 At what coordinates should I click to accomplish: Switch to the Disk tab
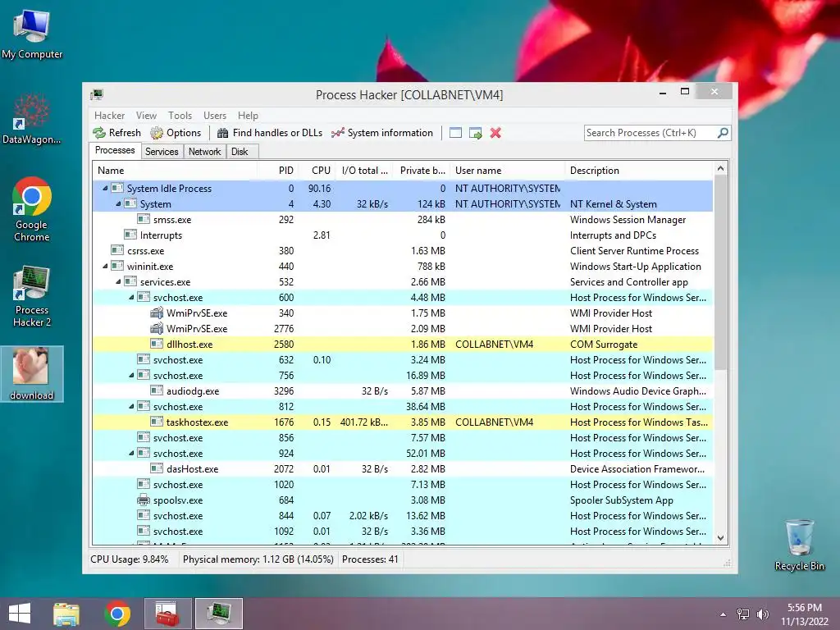tap(240, 152)
